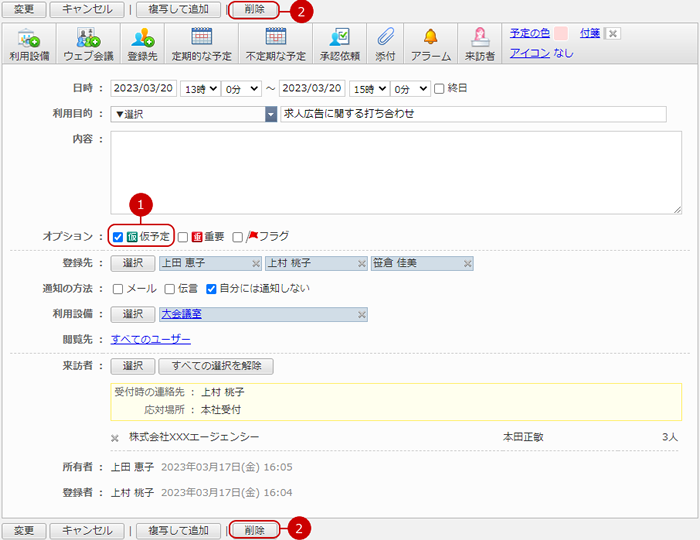Click the 添付 paperclip attachment icon
700x540 pixels.
click(385, 39)
